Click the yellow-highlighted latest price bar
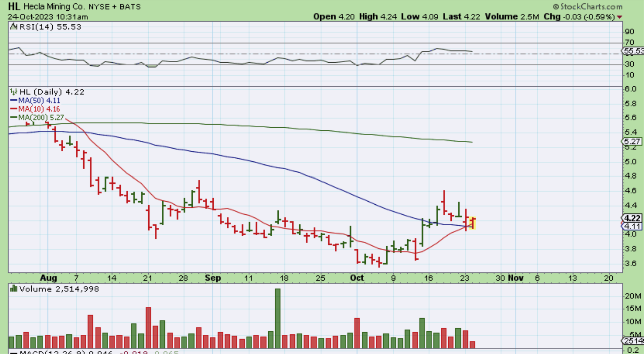Screen dimensions: 644x354 [473, 223]
